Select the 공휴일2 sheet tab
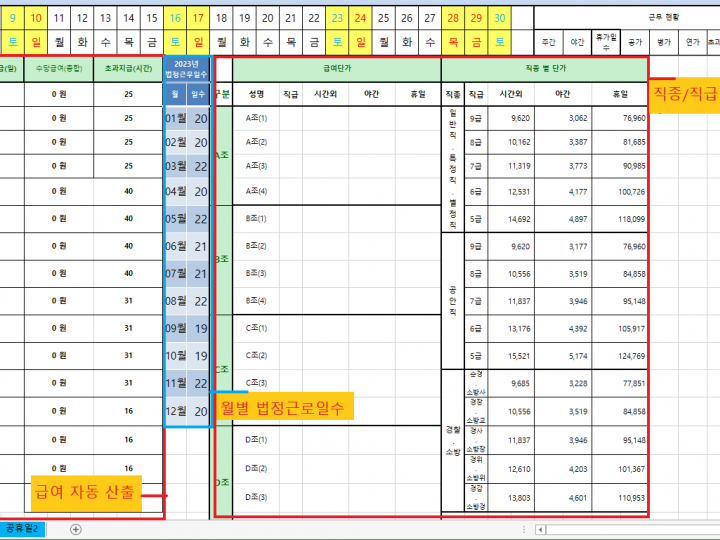The image size is (720, 540). click(x=22, y=528)
